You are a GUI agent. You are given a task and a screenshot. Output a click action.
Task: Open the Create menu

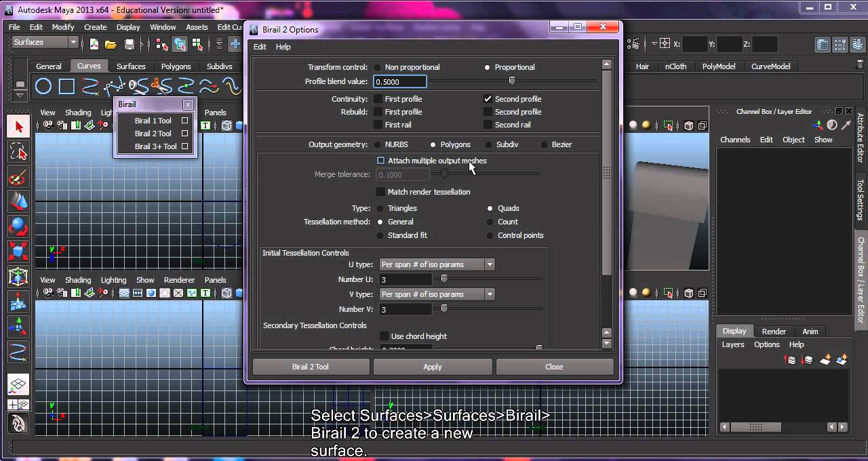[x=95, y=27]
